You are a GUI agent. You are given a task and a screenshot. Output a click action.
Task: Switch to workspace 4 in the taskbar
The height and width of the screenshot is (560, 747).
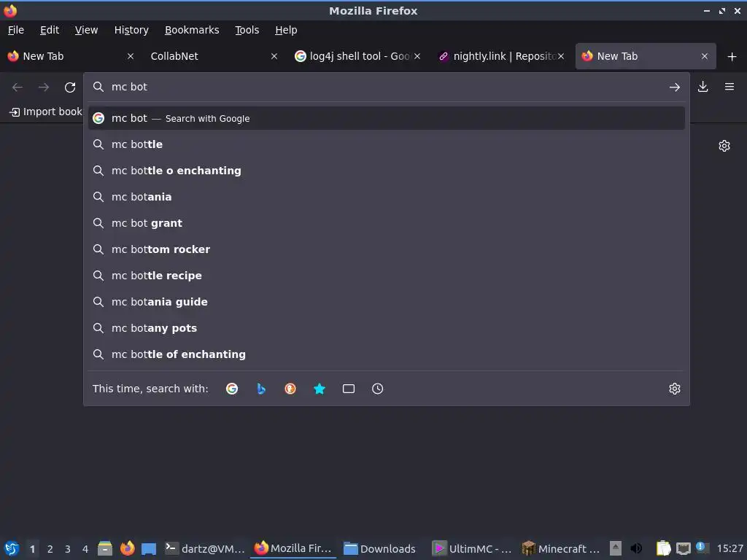(85, 549)
